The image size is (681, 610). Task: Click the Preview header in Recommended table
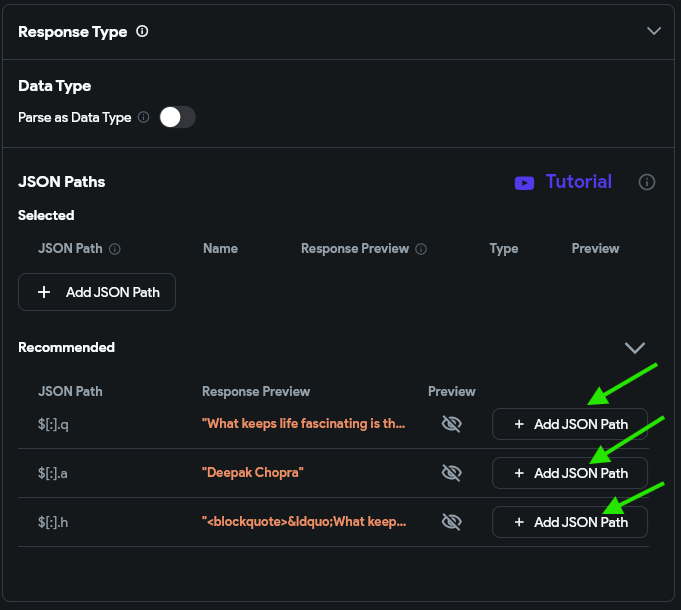452,391
